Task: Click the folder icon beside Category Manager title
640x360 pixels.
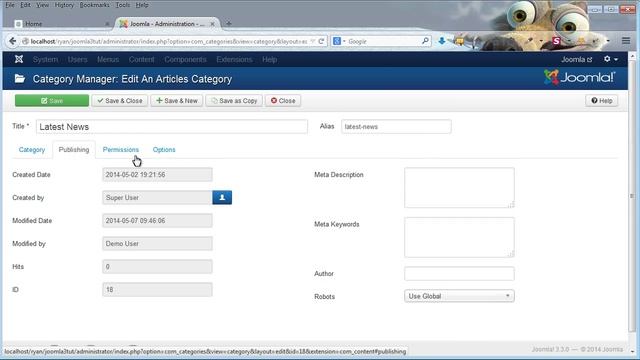Action: 20,78
